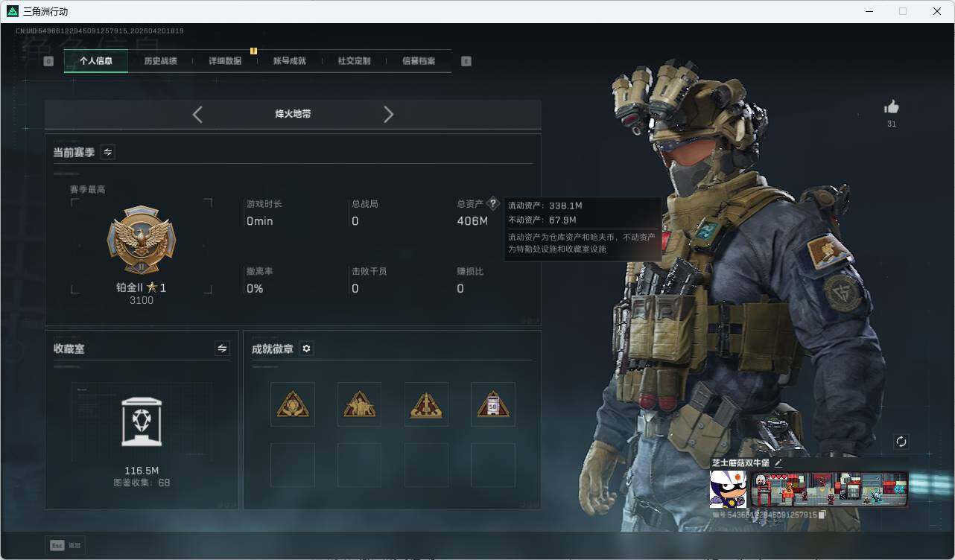Open the 社交定制 tab

pyautogui.click(x=354, y=61)
